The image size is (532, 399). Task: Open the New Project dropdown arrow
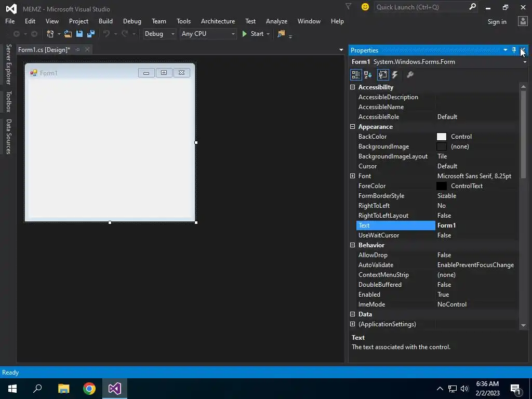point(59,34)
